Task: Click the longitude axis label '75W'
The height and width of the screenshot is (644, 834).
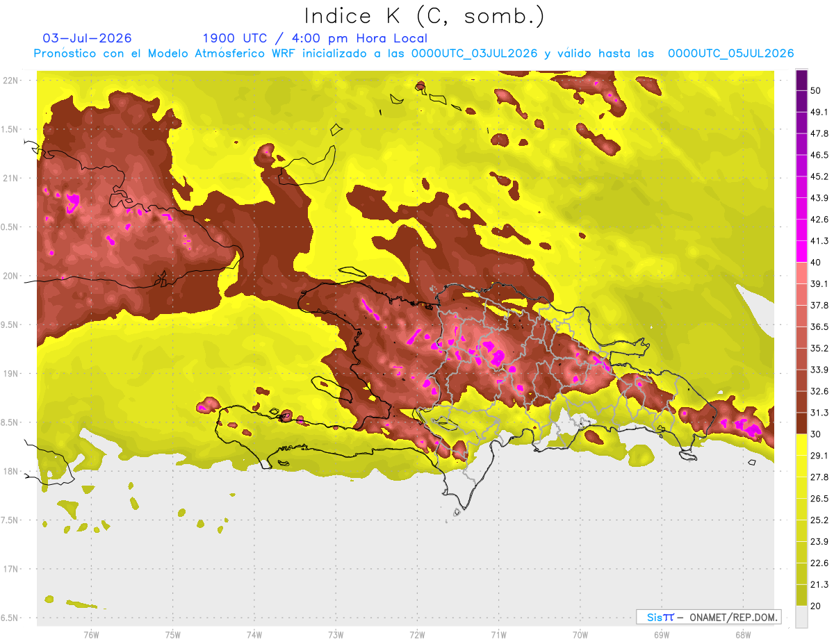Action: [x=173, y=635]
